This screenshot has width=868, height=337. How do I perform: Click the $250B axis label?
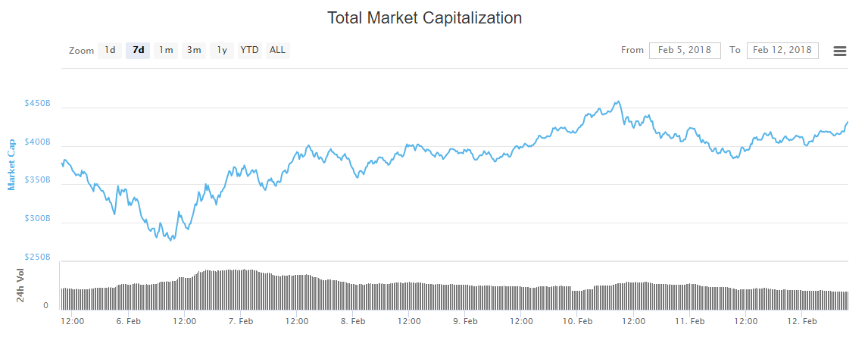(x=38, y=257)
